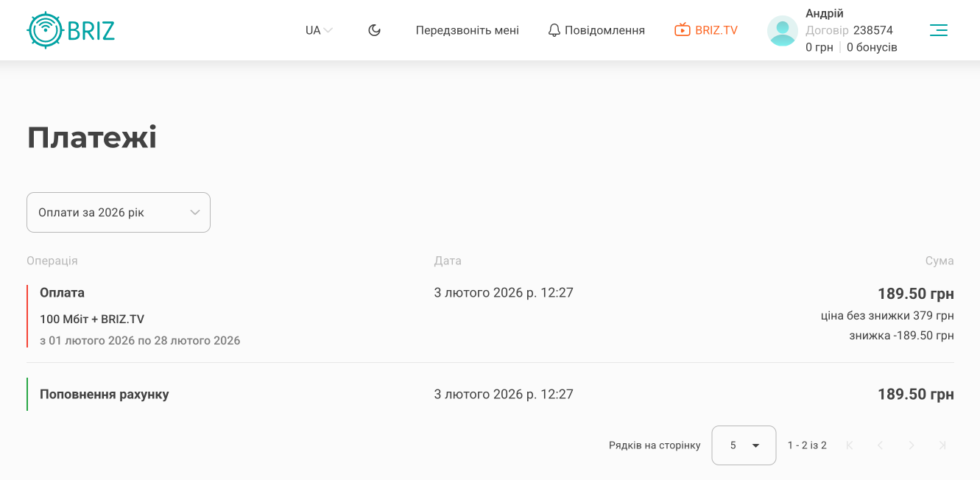Open rows per page selector
The height and width of the screenshot is (480, 980).
744,445
